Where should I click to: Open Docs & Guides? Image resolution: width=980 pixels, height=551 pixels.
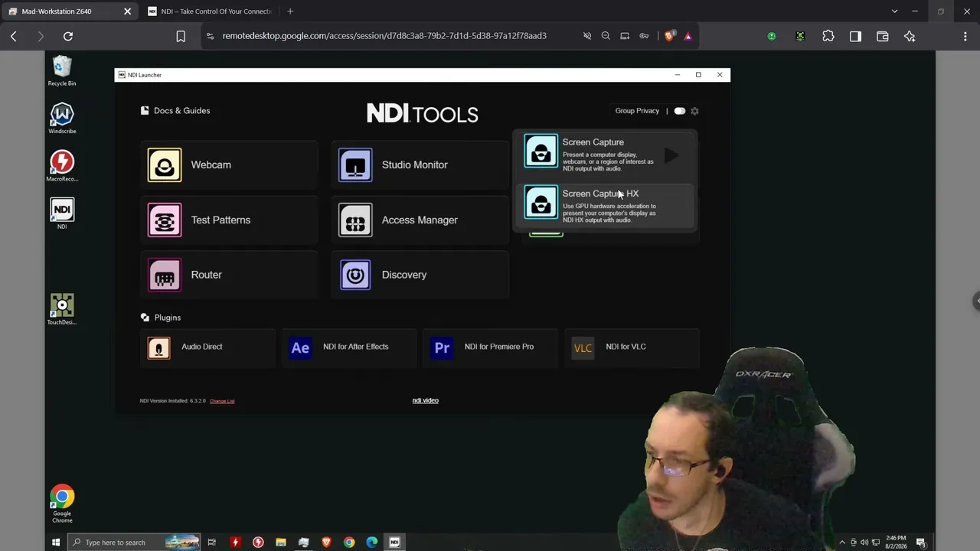(x=175, y=110)
